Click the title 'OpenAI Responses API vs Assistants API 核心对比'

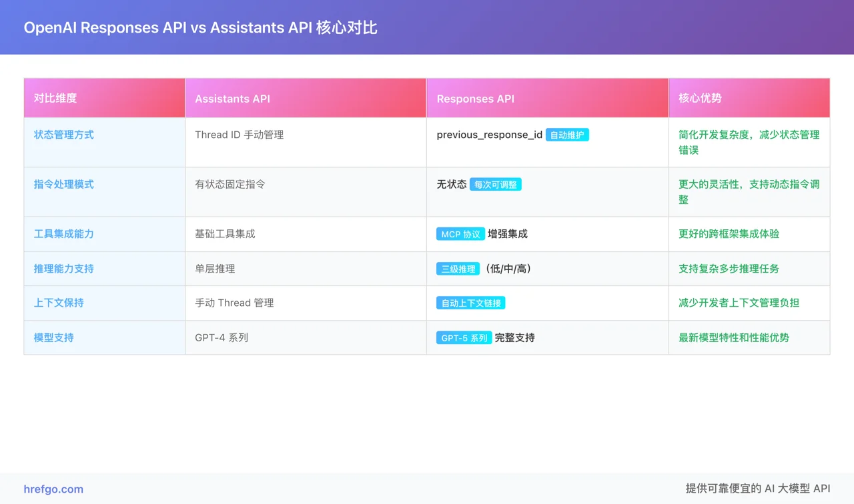200,27
